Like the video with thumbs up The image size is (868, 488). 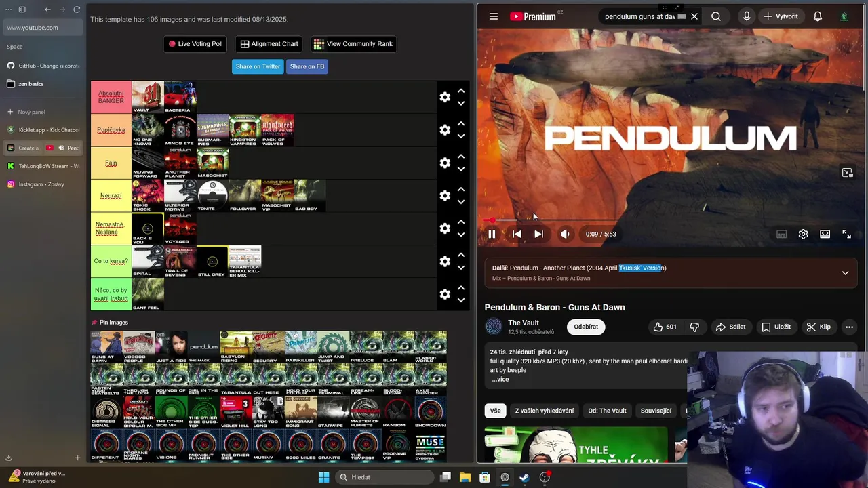coord(665,327)
